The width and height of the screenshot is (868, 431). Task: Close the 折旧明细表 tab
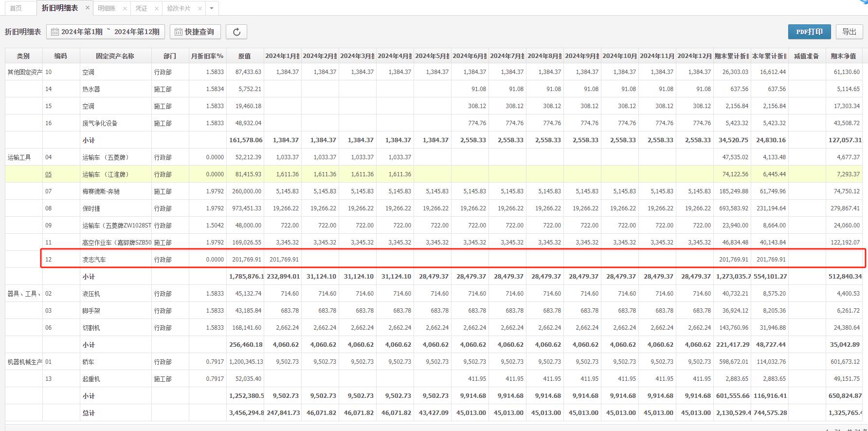[87, 8]
